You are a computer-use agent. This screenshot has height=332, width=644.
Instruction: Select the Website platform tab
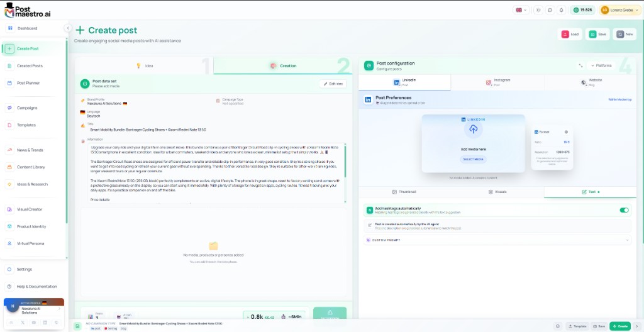click(590, 82)
